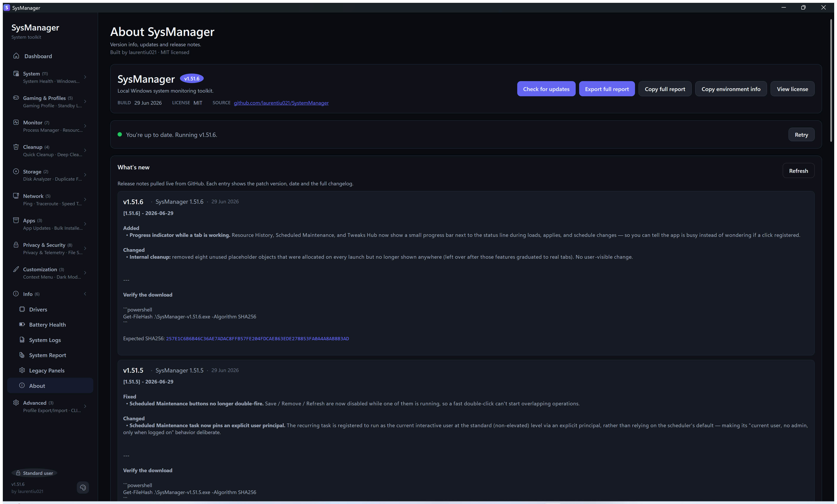837x504 pixels.
Task: Click Copy full report
Action: 665,89
